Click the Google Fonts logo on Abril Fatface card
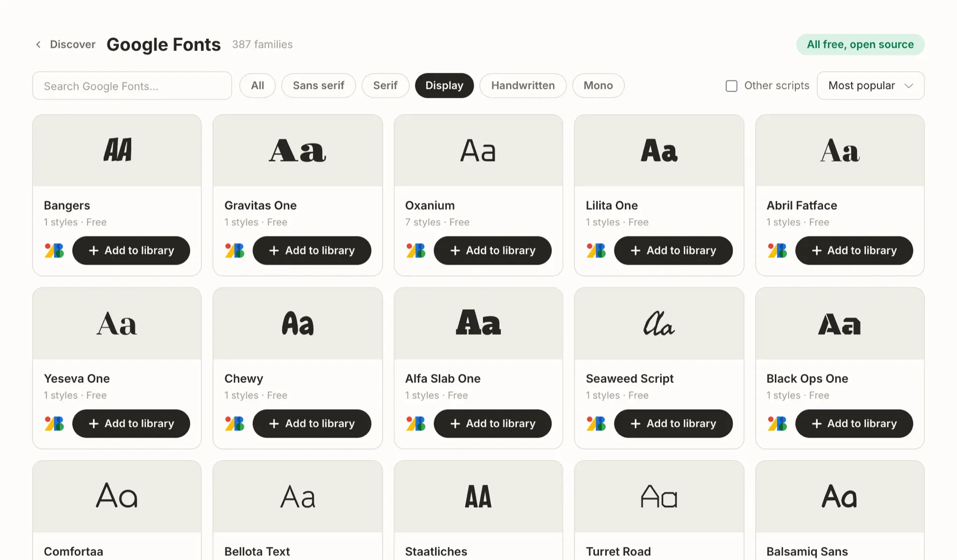Screen dimensions: 957x560 tap(777, 251)
